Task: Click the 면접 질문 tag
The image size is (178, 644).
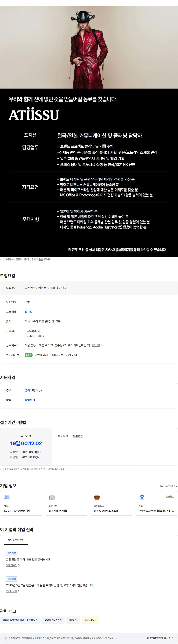Action: [12, 553]
